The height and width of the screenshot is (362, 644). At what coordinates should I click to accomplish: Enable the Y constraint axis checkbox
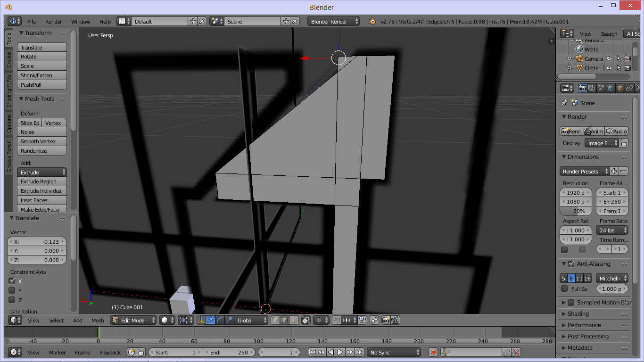(x=12, y=290)
